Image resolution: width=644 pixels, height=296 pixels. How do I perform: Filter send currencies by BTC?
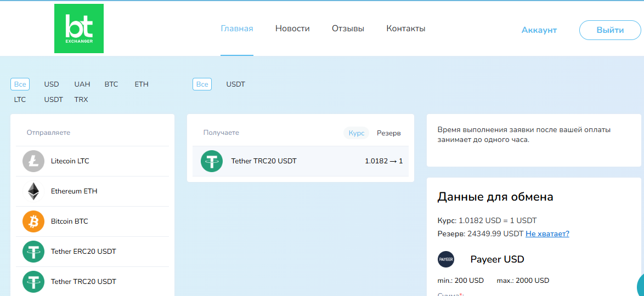pos(111,84)
